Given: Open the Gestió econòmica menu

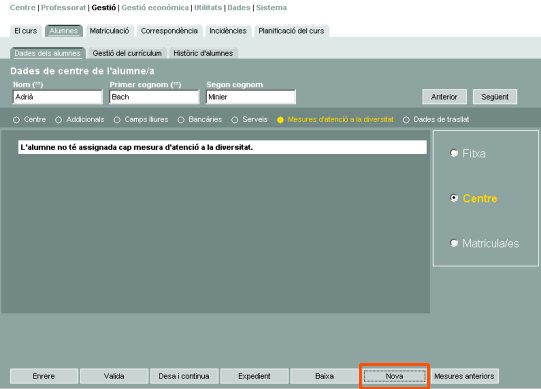Looking at the screenshot, I should [x=155, y=8].
